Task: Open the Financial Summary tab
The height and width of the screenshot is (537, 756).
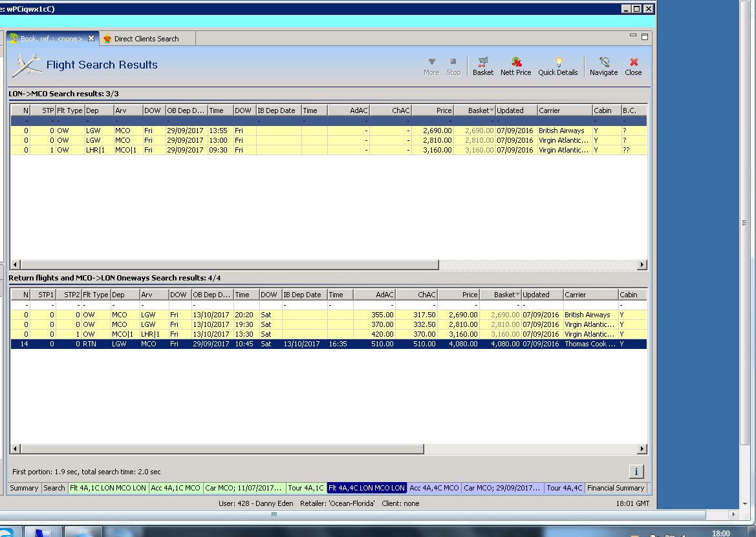Action: (x=615, y=488)
